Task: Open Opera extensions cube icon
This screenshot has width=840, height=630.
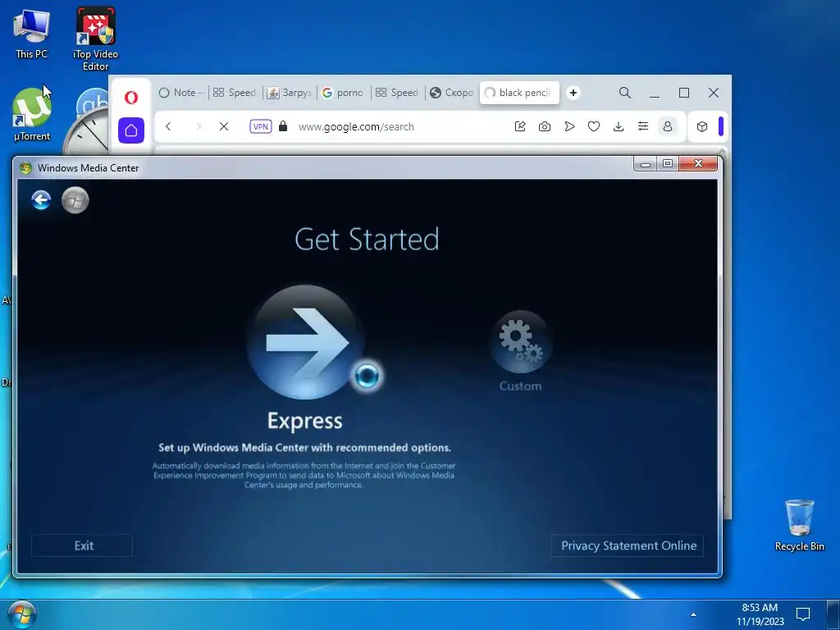Action: click(702, 126)
